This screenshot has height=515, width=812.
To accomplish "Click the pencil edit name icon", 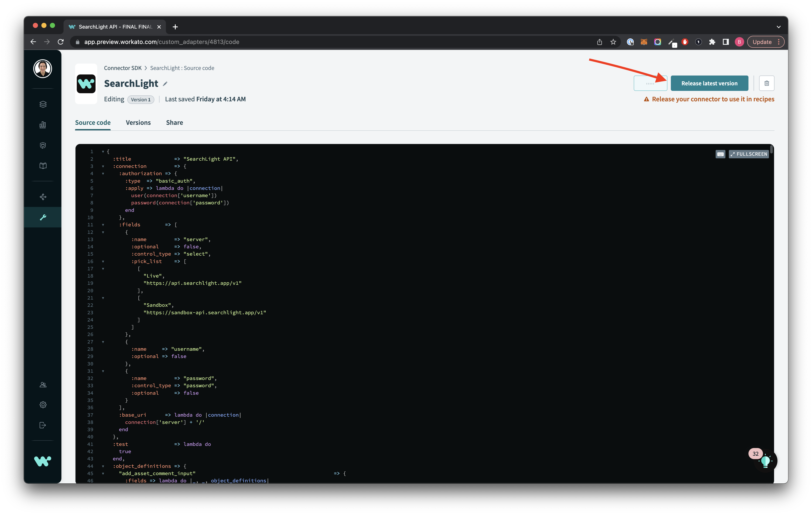I will pyautogui.click(x=165, y=84).
